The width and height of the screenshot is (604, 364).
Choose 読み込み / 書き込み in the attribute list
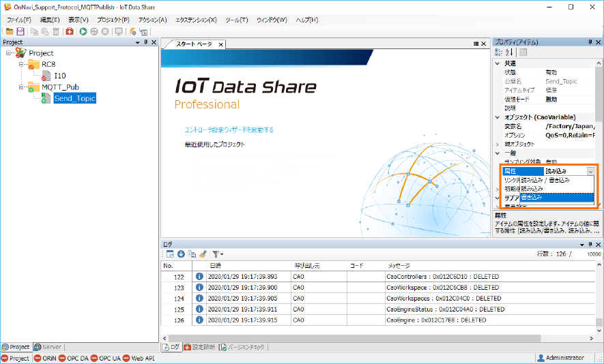pyautogui.click(x=557, y=180)
